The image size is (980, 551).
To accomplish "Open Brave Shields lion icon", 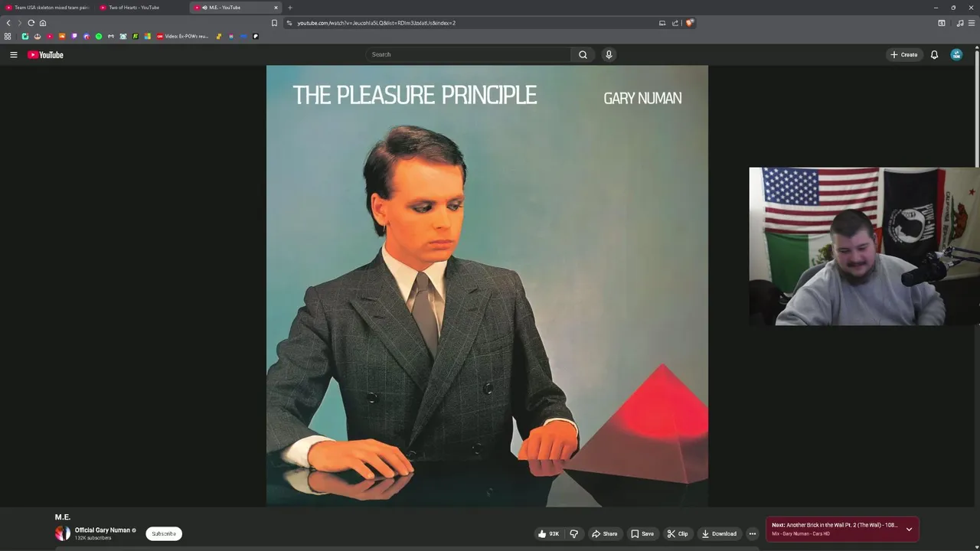I will click(689, 23).
